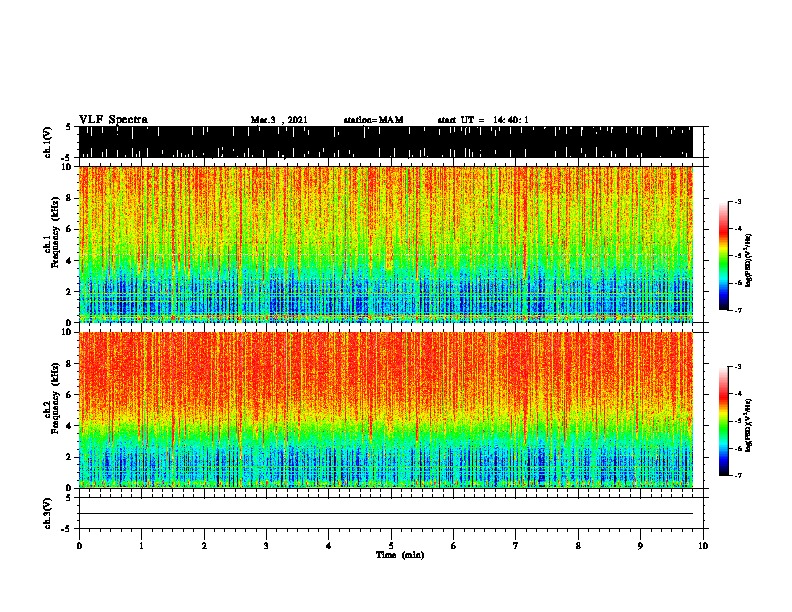Click the "-7" label on ch.2 color bar
792x612 pixels.
(737, 475)
